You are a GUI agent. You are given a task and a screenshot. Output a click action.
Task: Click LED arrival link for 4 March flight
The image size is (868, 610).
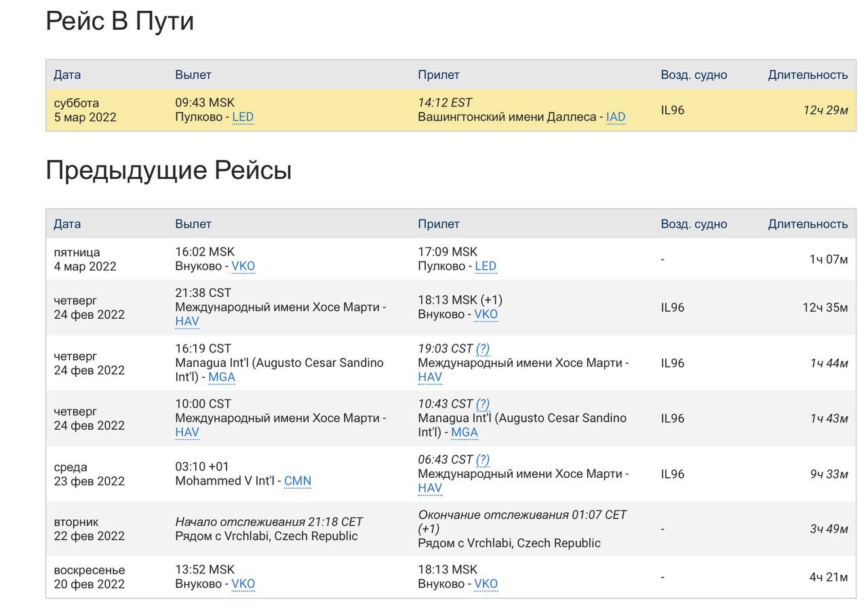(485, 266)
